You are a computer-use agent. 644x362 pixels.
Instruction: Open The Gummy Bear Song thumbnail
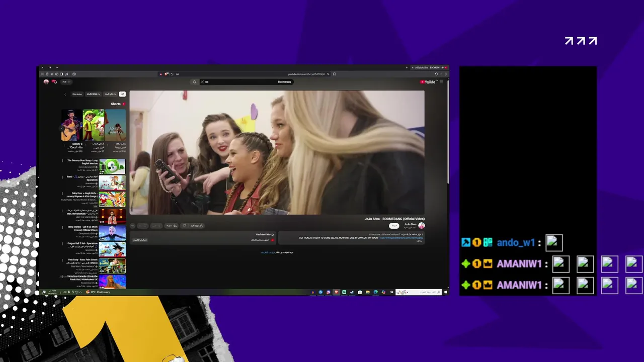point(112,166)
